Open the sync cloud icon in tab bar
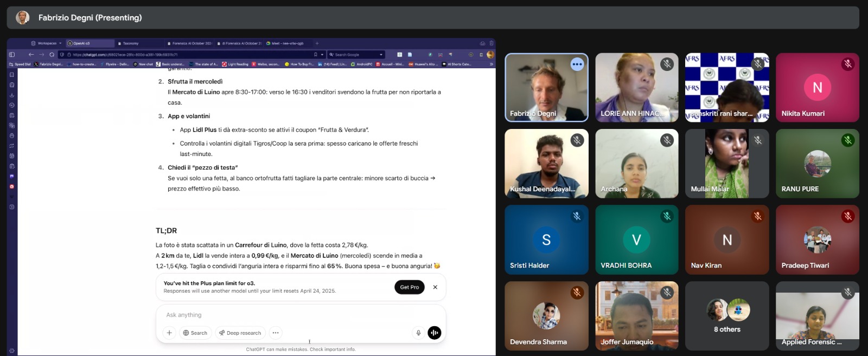The width and height of the screenshot is (868, 356). pos(482,43)
